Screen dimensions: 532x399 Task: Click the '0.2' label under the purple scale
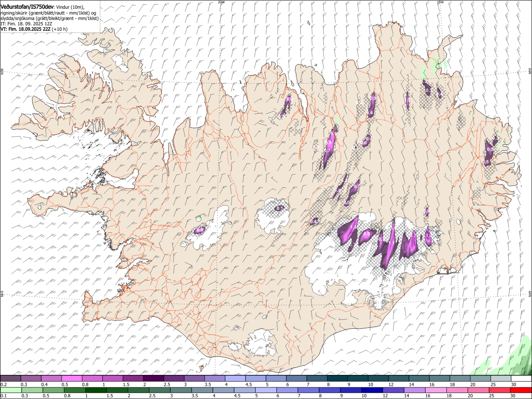click(x=4, y=384)
